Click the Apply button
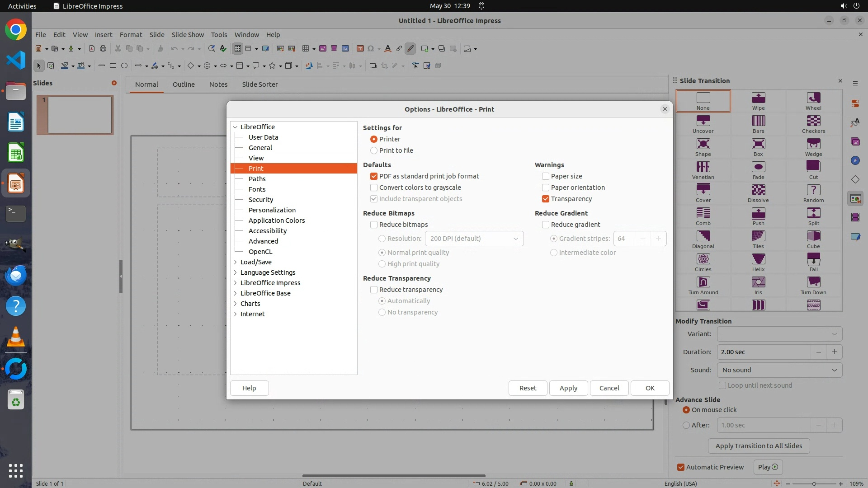 [568, 388]
